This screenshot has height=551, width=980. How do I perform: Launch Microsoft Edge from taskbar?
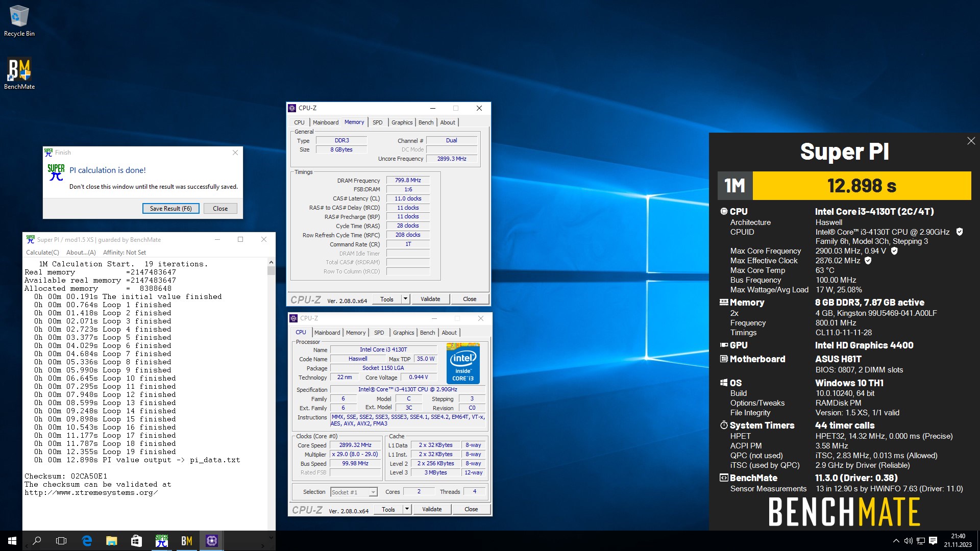pos(87,541)
